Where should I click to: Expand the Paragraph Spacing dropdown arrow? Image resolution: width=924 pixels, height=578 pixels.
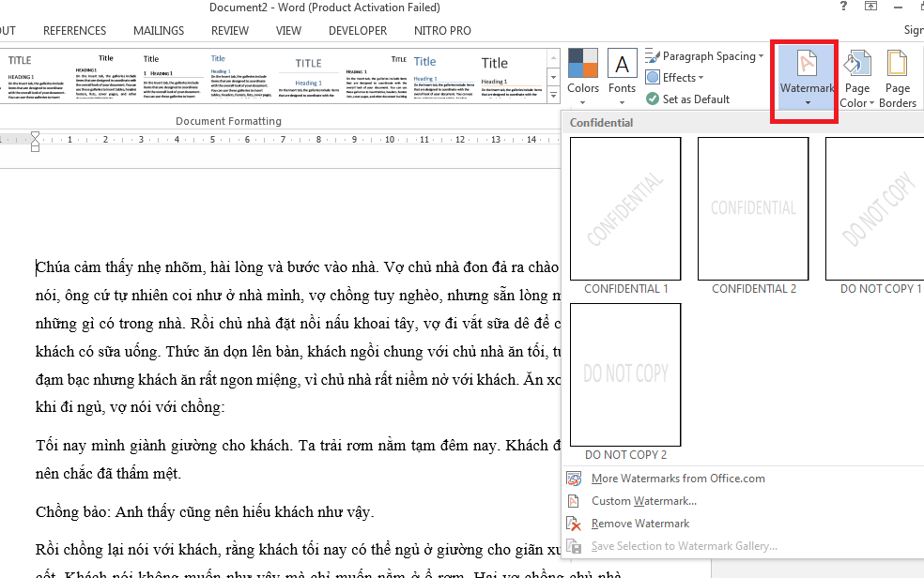click(762, 56)
